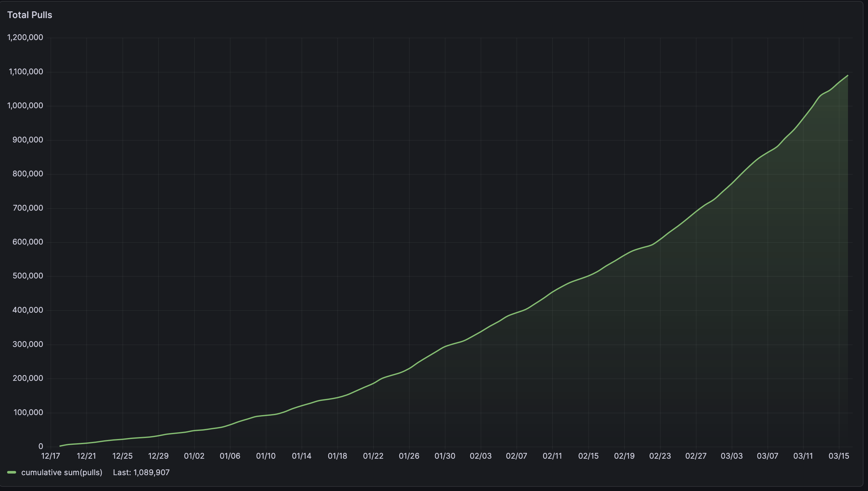868x491 pixels.
Task: Click the 1,200,000 y-axis label
Action: pyautogui.click(x=25, y=37)
